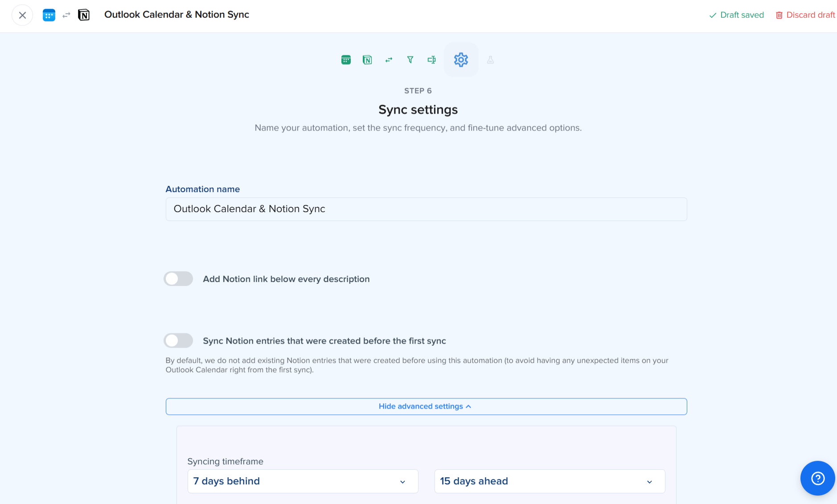Click the 'By default, we do not add' note
Screen dimensions: 837x504
click(417, 365)
